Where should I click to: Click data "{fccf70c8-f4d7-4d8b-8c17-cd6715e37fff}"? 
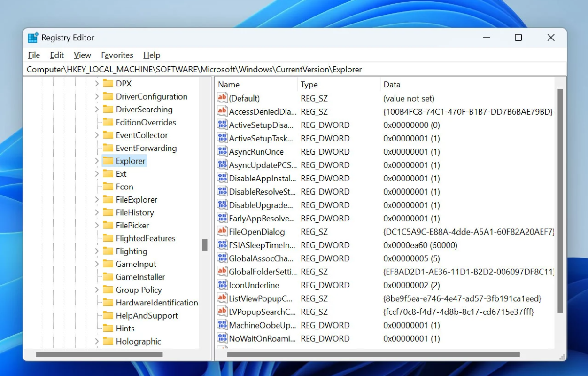tap(459, 311)
